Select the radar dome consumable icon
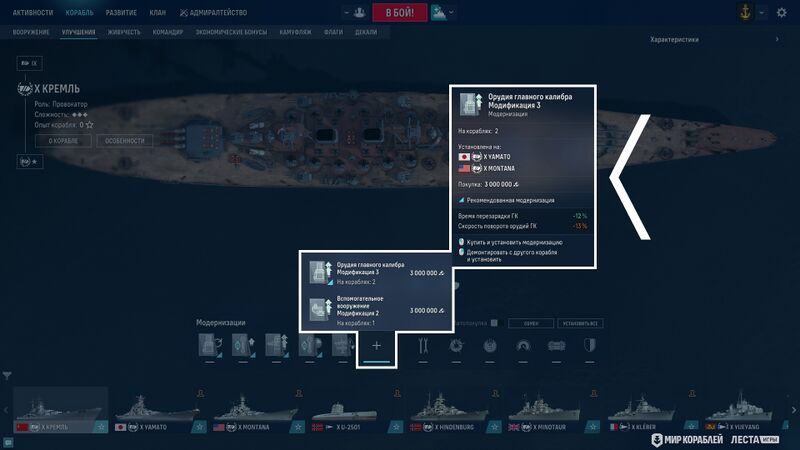The width and height of the screenshot is (800, 450). point(523,346)
